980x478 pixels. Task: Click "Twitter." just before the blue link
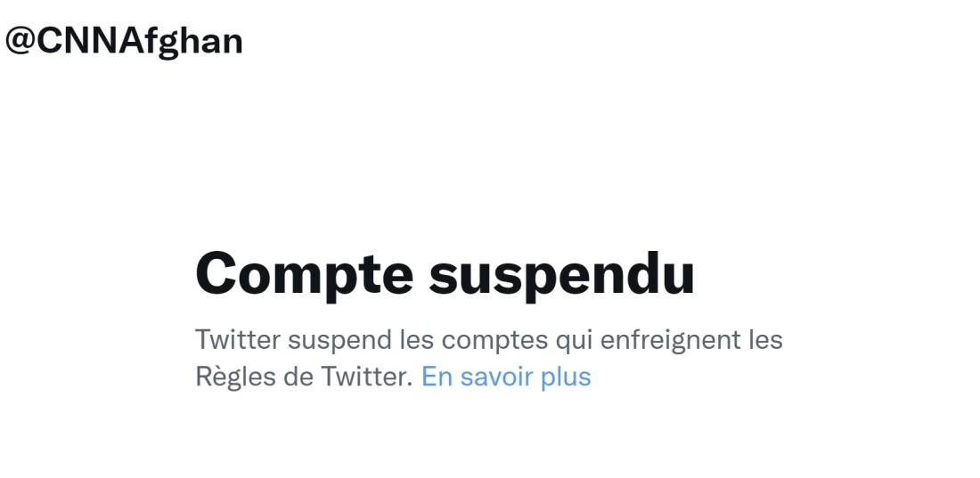367,377
